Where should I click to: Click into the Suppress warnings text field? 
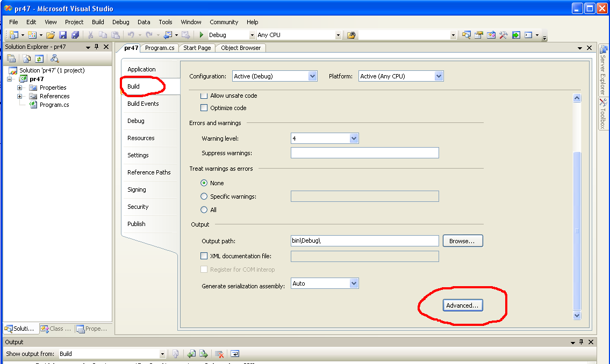pos(364,153)
